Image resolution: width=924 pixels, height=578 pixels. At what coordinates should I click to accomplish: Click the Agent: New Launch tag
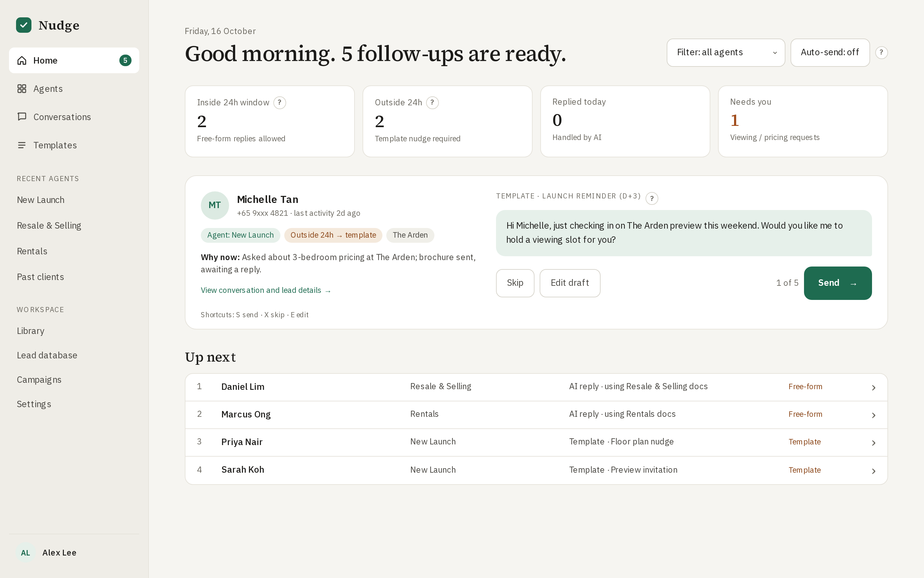coord(240,235)
